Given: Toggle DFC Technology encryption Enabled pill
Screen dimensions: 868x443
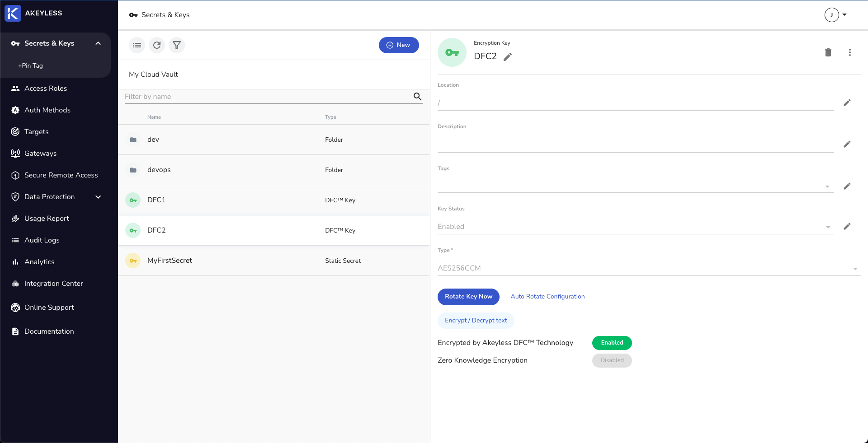Looking at the screenshot, I should pyautogui.click(x=612, y=343).
